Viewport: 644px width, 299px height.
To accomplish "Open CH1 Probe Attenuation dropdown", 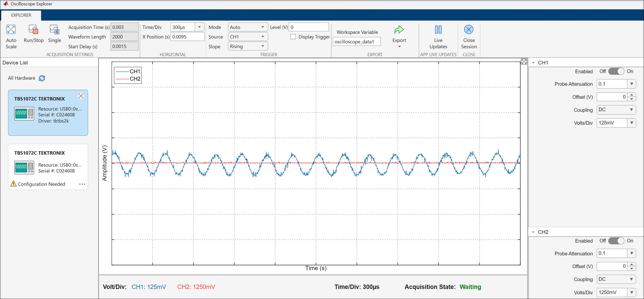I will pos(631,84).
